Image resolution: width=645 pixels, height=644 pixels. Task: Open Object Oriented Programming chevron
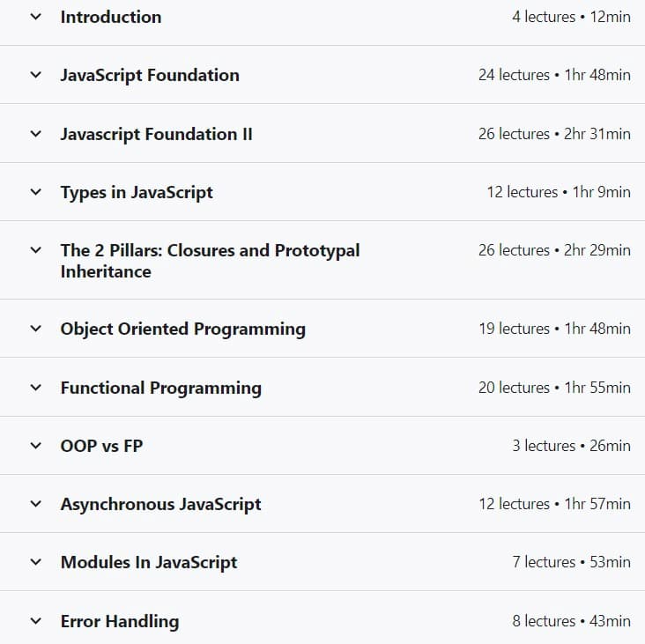tap(36, 329)
